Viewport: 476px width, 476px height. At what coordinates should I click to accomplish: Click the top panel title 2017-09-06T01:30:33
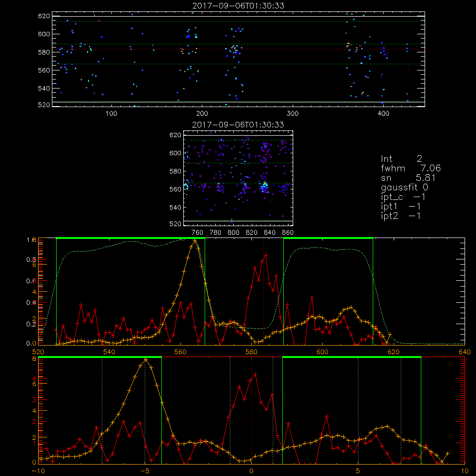[x=238, y=6]
